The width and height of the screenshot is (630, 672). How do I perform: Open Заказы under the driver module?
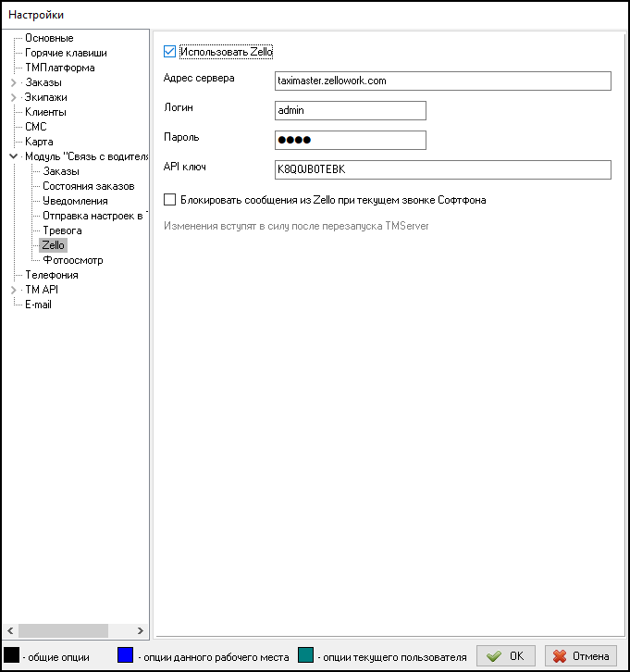pos(61,171)
